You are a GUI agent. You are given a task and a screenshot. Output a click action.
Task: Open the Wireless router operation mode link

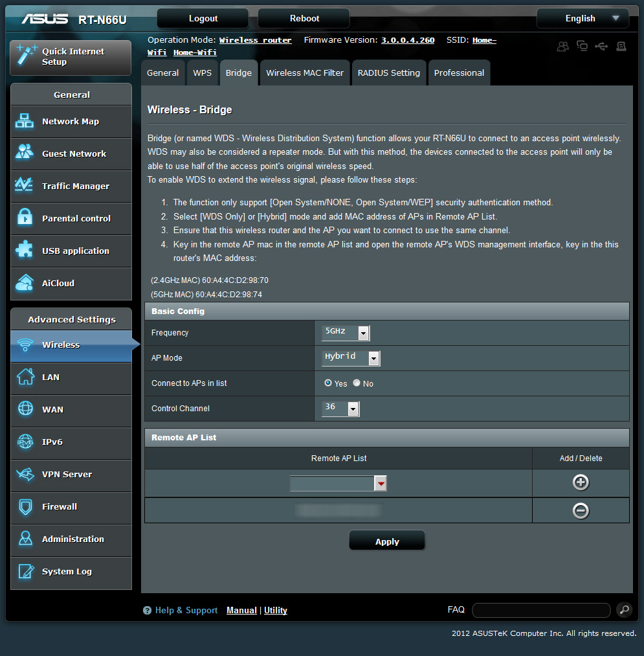click(255, 40)
